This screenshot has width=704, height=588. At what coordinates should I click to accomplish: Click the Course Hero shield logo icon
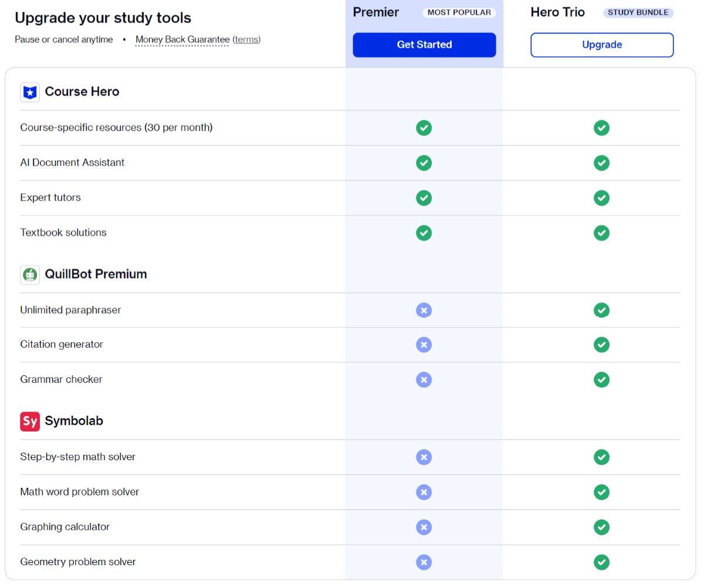click(x=30, y=92)
